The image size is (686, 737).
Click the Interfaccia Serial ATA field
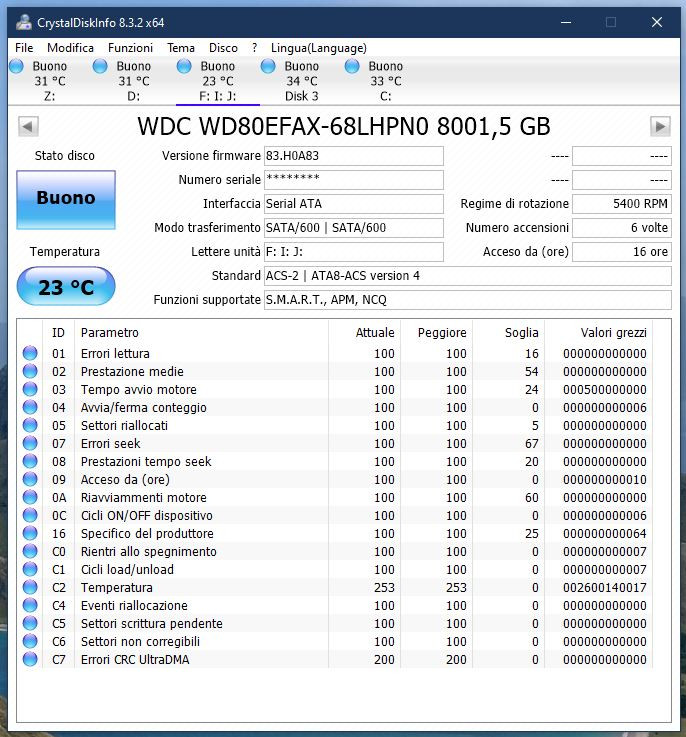tap(354, 204)
